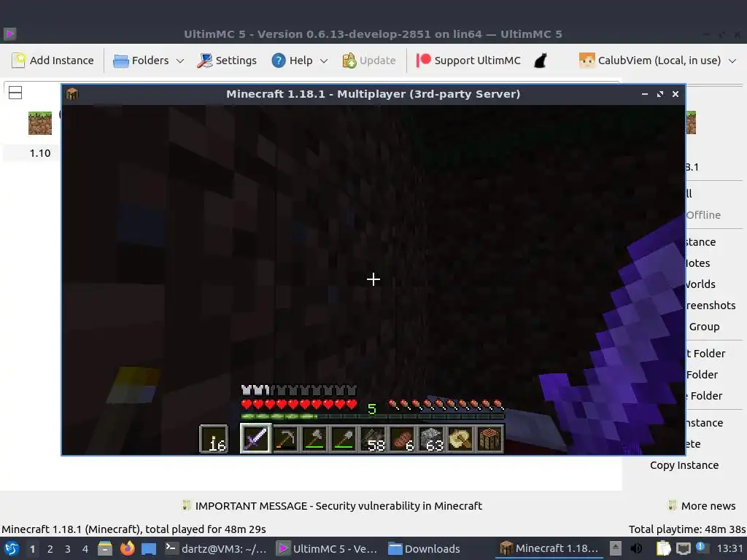Click the blue notification tray icon
Screen dimensions: 747x560
(x=703, y=548)
